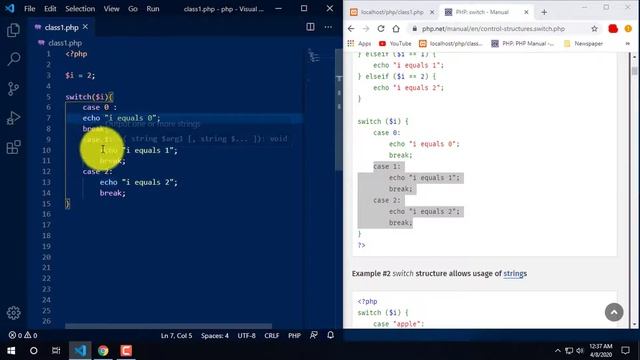This screenshot has height=360, width=640.
Task: Select language mode PHP in status bar
Action: tap(294, 336)
